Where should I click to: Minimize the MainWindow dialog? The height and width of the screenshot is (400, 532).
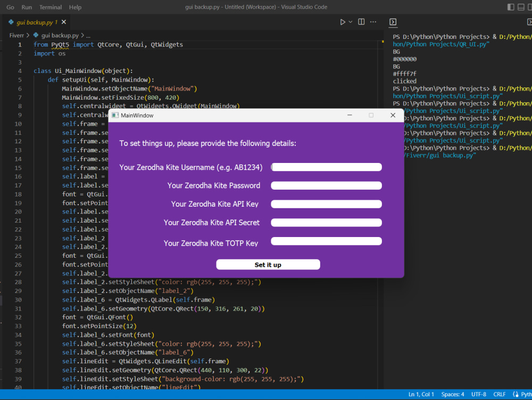pos(350,115)
